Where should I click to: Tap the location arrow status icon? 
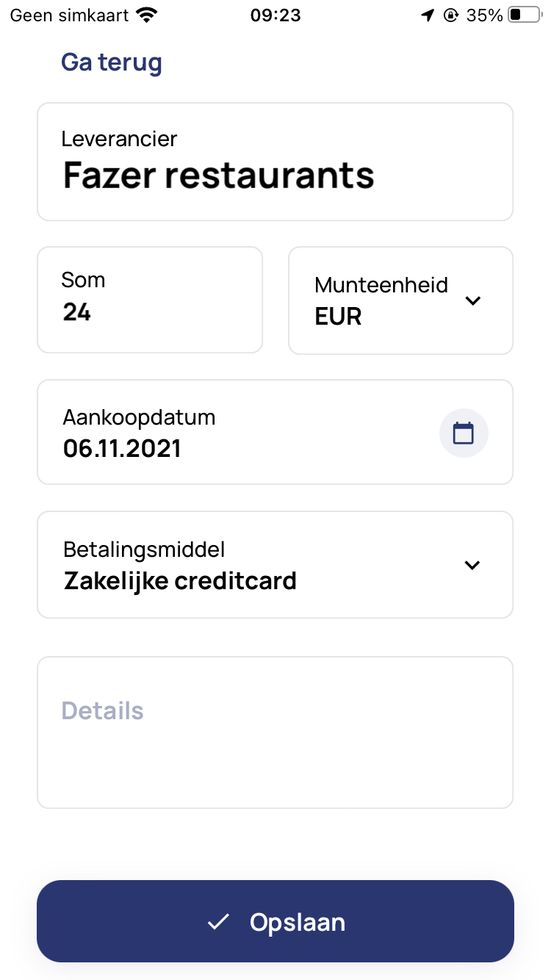click(428, 15)
